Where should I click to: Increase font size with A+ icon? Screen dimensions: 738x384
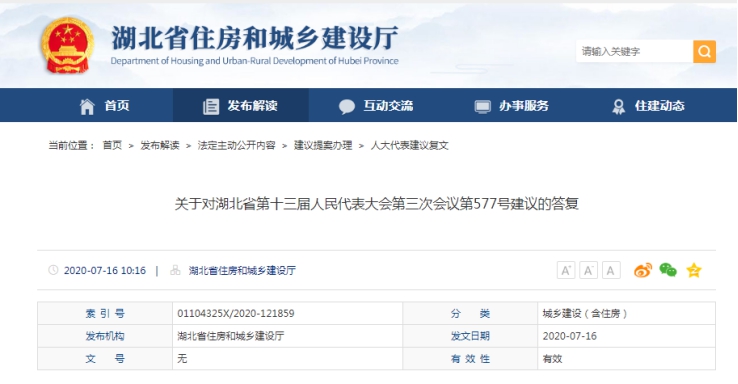(x=566, y=270)
